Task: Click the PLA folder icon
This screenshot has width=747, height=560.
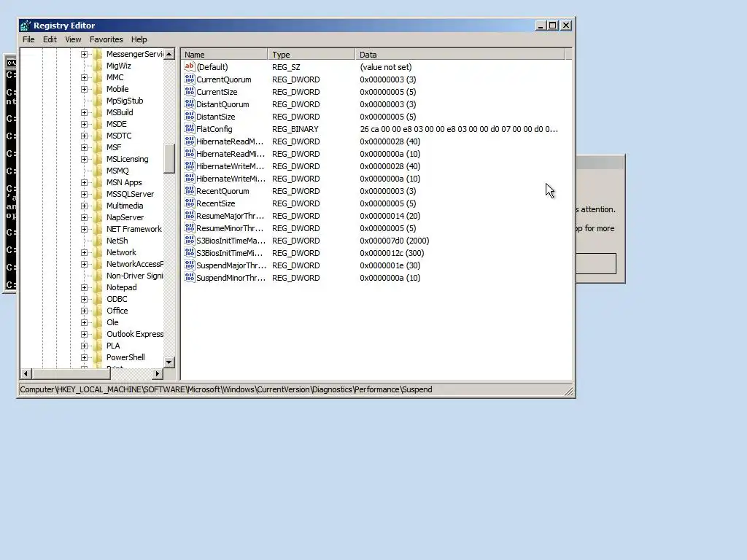Action: click(98, 346)
